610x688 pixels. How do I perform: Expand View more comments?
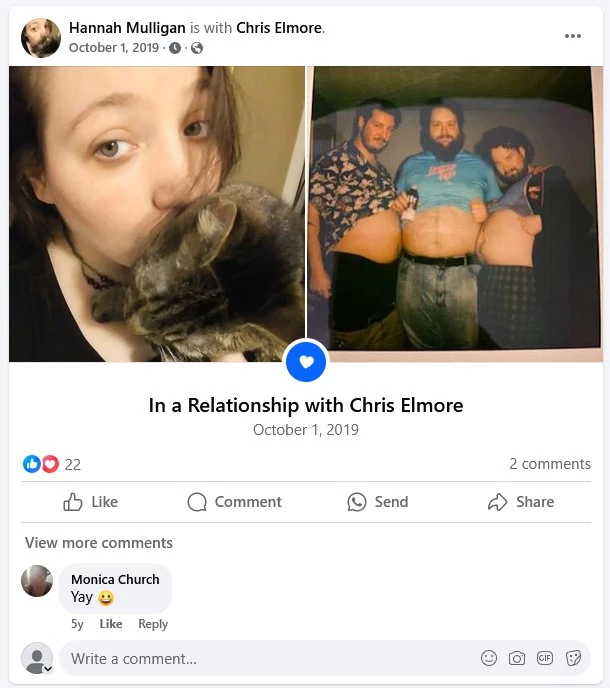coord(99,543)
